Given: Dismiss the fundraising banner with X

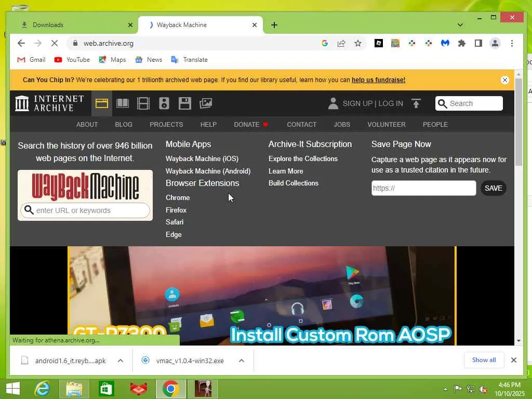Looking at the screenshot, I should click(x=505, y=79).
